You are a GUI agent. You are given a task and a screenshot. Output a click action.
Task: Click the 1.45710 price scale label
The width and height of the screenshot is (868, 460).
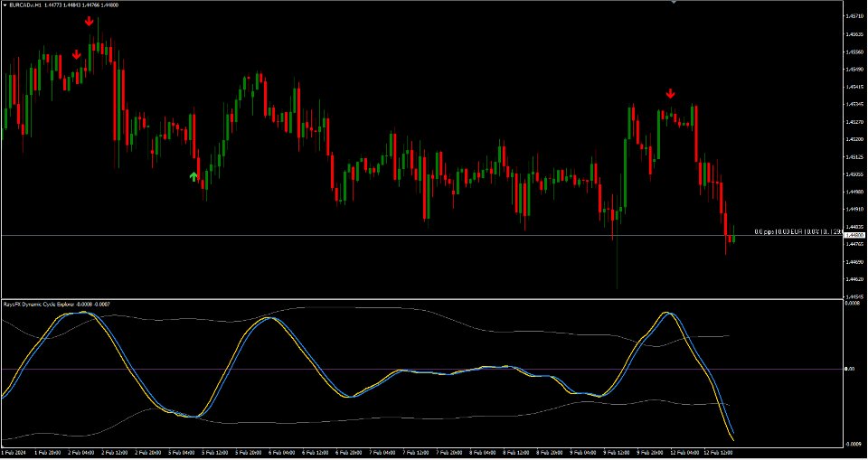point(854,16)
